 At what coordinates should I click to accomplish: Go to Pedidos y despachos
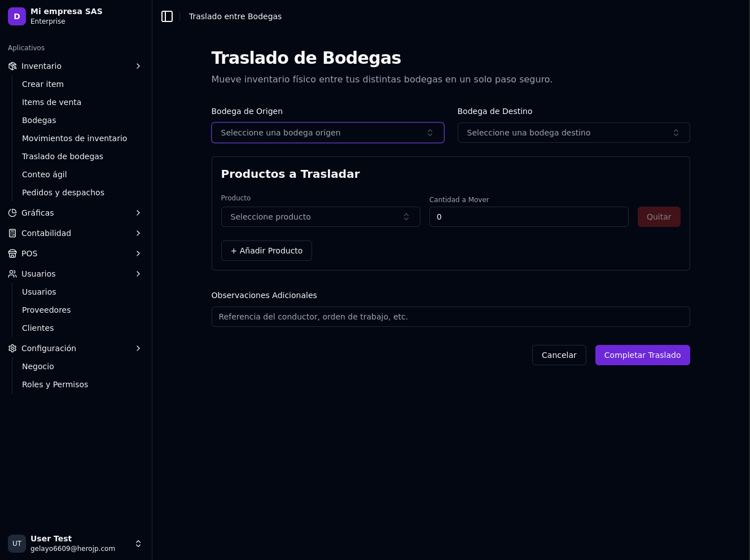point(63,193)
